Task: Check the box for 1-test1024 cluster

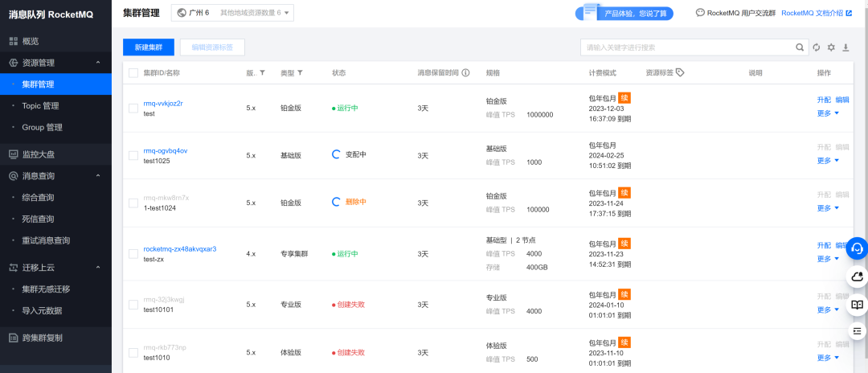Action: (x=133, y=203)
